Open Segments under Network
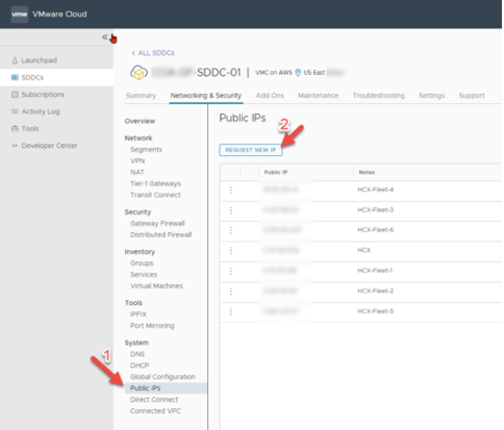The width and height of the screenshot is (504, 430). click(x=146, y=149)
